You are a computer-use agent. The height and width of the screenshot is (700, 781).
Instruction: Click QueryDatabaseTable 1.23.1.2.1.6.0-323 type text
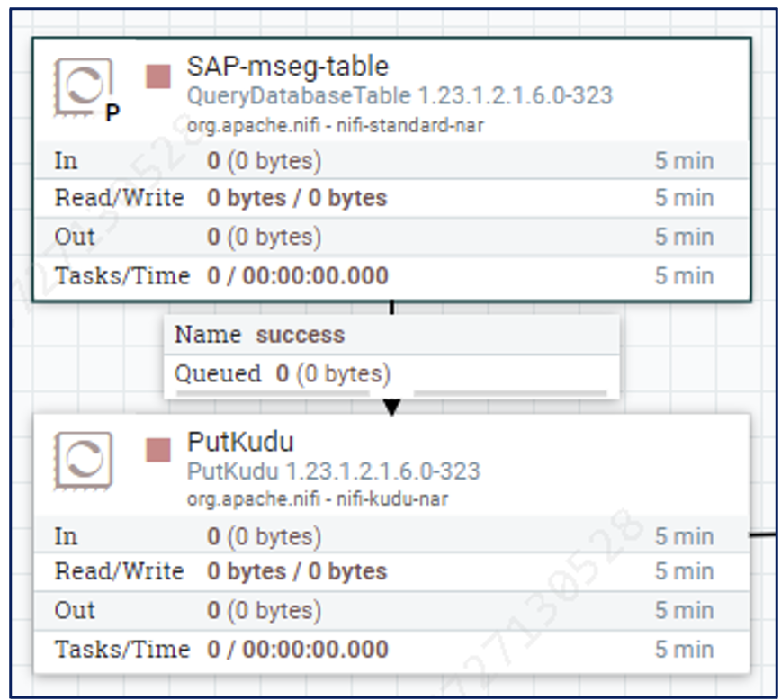[399, 95]
